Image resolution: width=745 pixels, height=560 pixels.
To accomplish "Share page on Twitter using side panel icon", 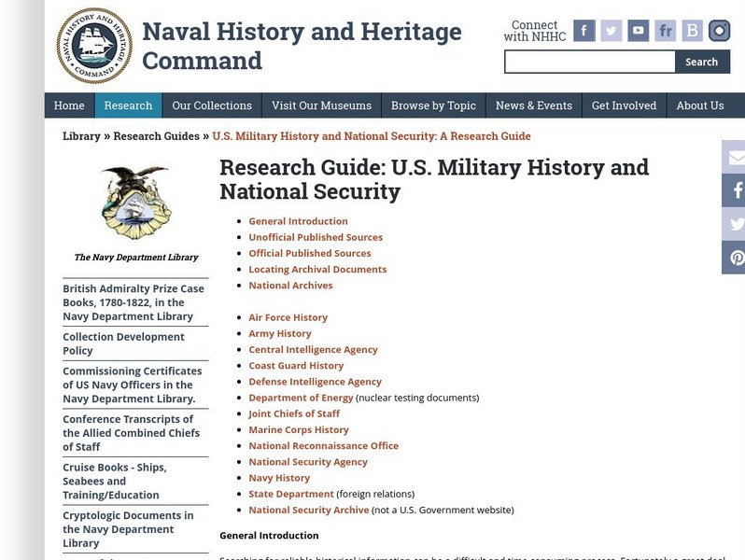I will pos(734,224).
